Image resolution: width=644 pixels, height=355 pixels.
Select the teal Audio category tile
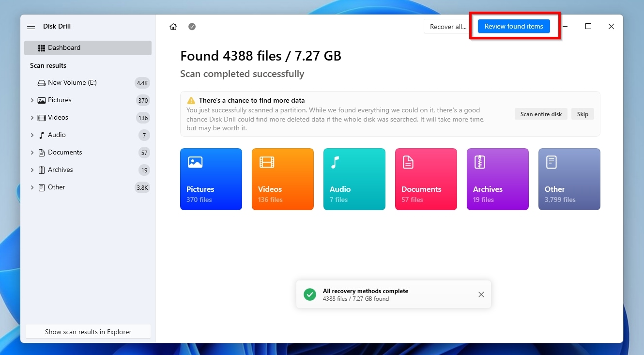pos(354,179)
